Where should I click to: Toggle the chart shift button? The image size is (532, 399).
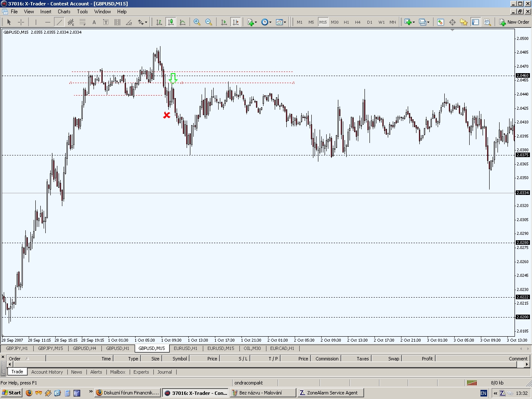(x=236, y=22)
